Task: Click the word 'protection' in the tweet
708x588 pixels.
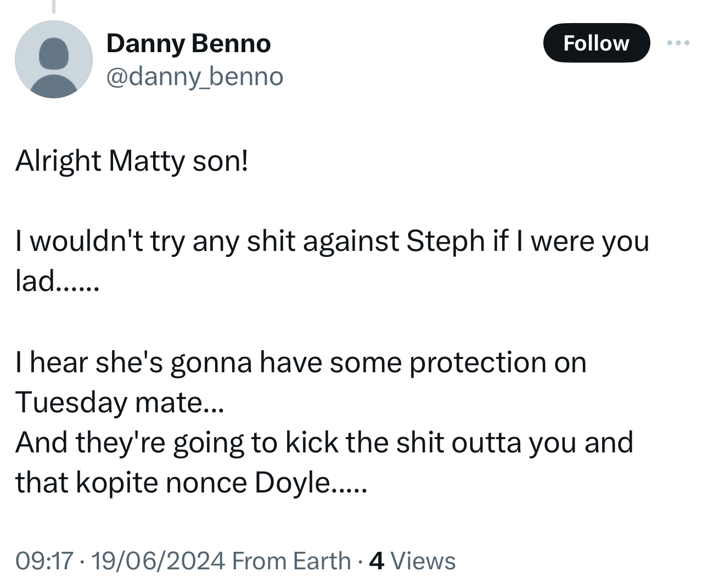Action: (477, 362)
